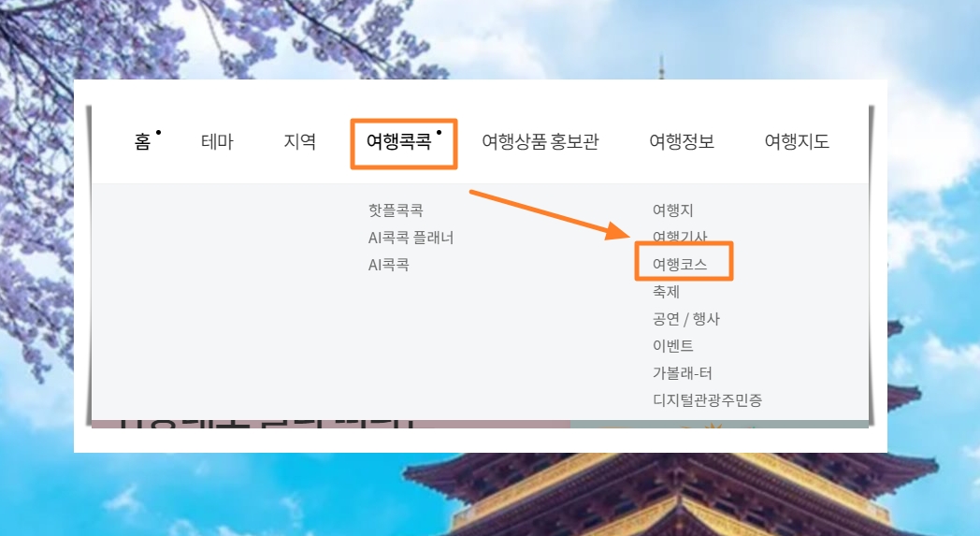Open 여행상품 홍보관 menu

pyautogui.click(x=540, y=142)
